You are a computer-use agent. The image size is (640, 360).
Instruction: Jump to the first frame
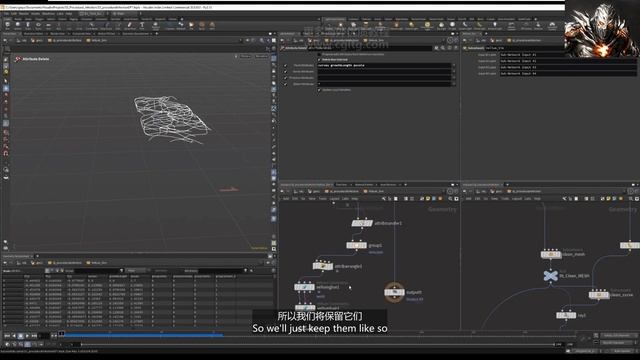point(7,336)
